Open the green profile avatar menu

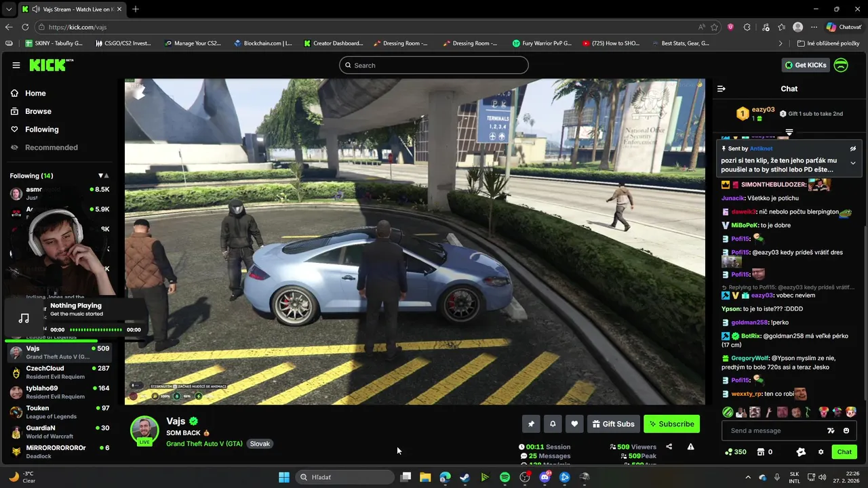click(841, 65)
